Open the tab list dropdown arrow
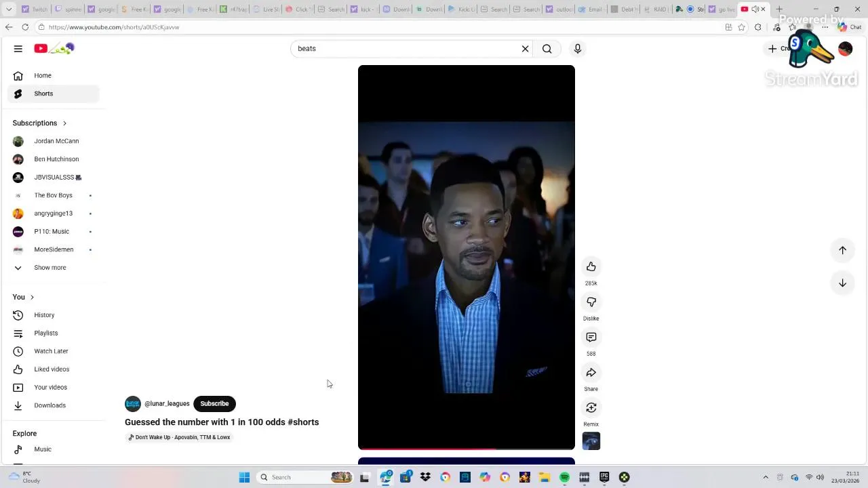Screen dimensions: 868x488 tap(9, 9)
